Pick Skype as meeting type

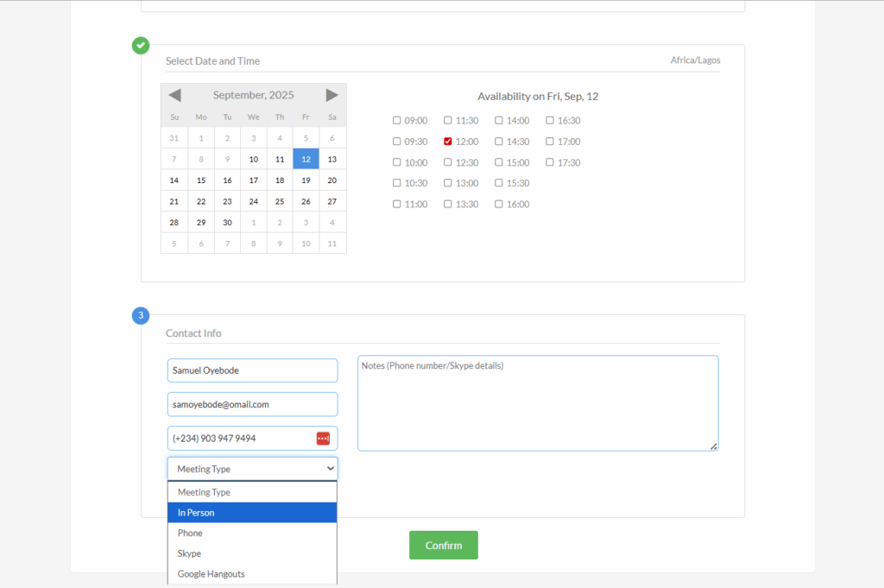[252, 553]
